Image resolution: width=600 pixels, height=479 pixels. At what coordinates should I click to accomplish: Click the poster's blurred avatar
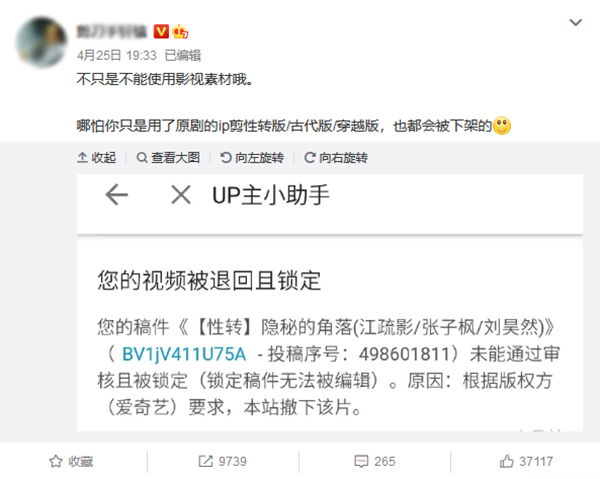42,42
